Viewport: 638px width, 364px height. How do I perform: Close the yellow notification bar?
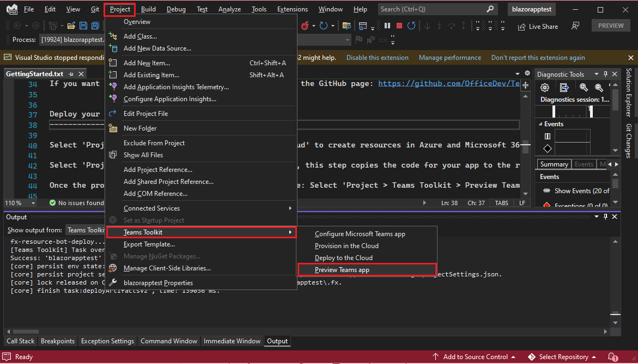(x=631, y=58)
